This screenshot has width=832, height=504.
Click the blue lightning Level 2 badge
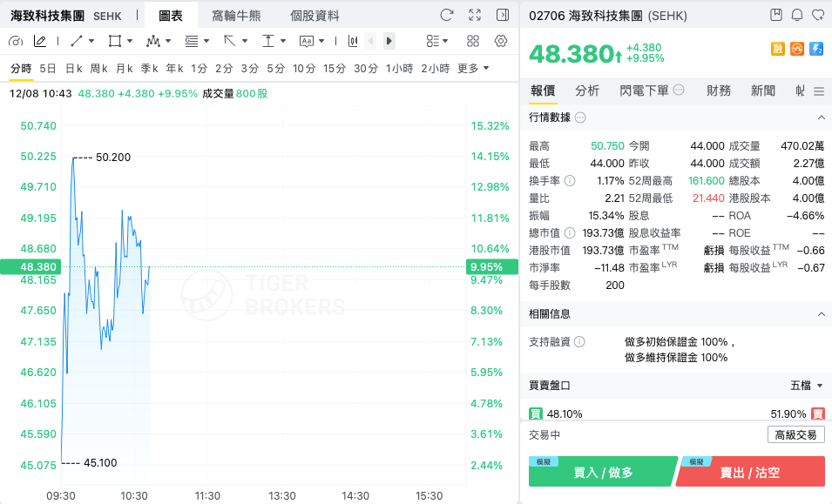pos(816,49)
